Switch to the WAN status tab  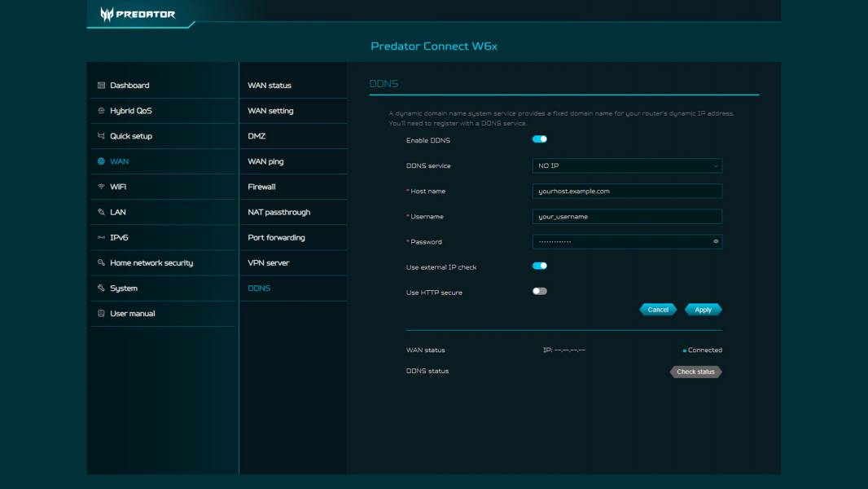(x=269, y=84)
